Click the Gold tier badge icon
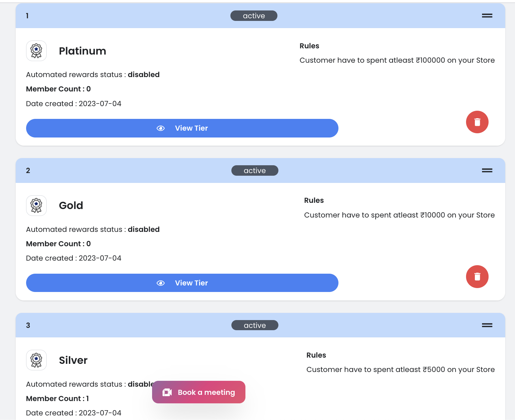The width and height of the screenshot is (515, 420). 36,205
